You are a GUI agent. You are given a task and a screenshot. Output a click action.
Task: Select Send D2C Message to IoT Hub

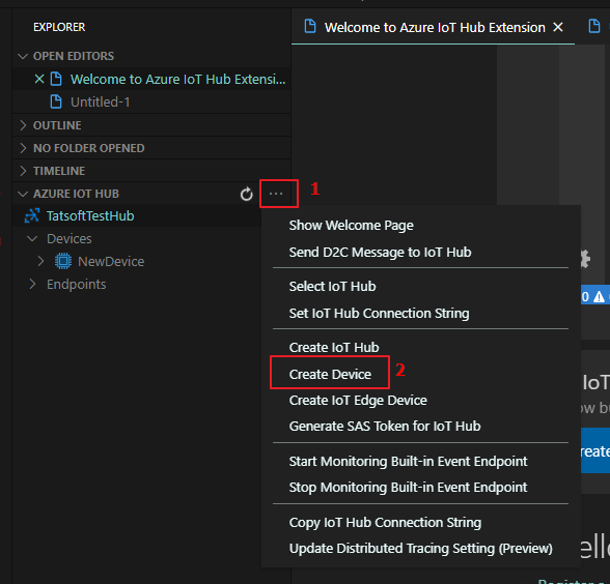coord(380,251)
